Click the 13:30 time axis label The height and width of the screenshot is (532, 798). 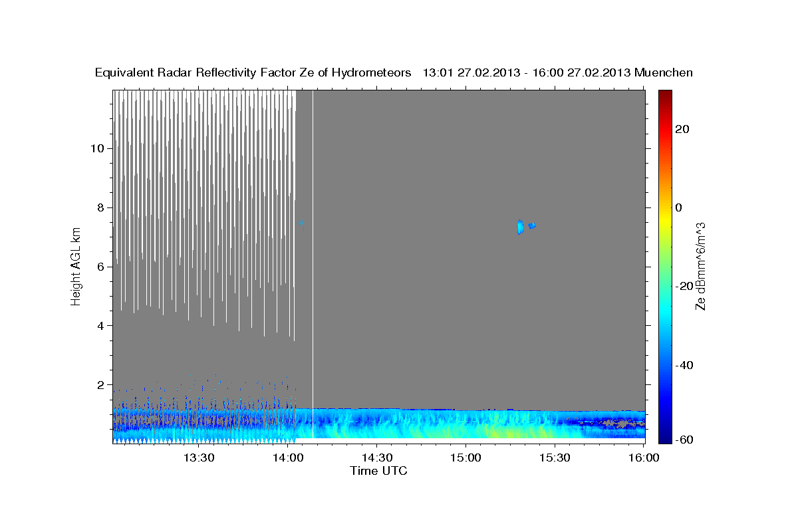click(199, 458)
